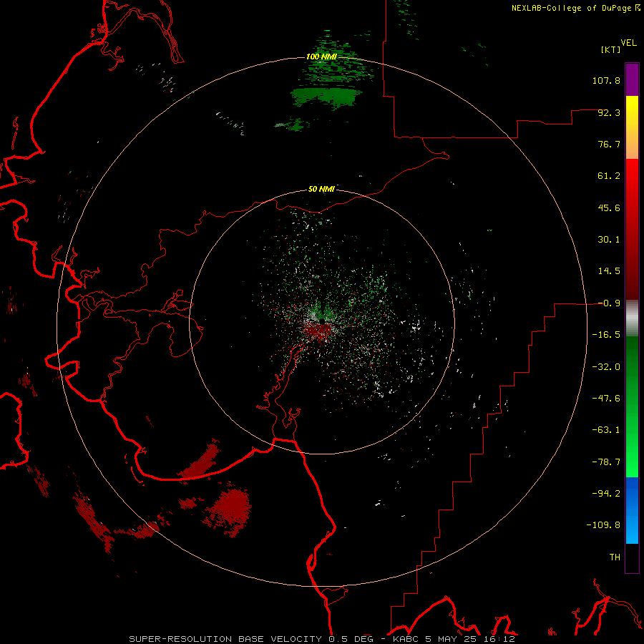Click the -0.9 velocity scale value
Screen dimensions: 644x644
609,303
